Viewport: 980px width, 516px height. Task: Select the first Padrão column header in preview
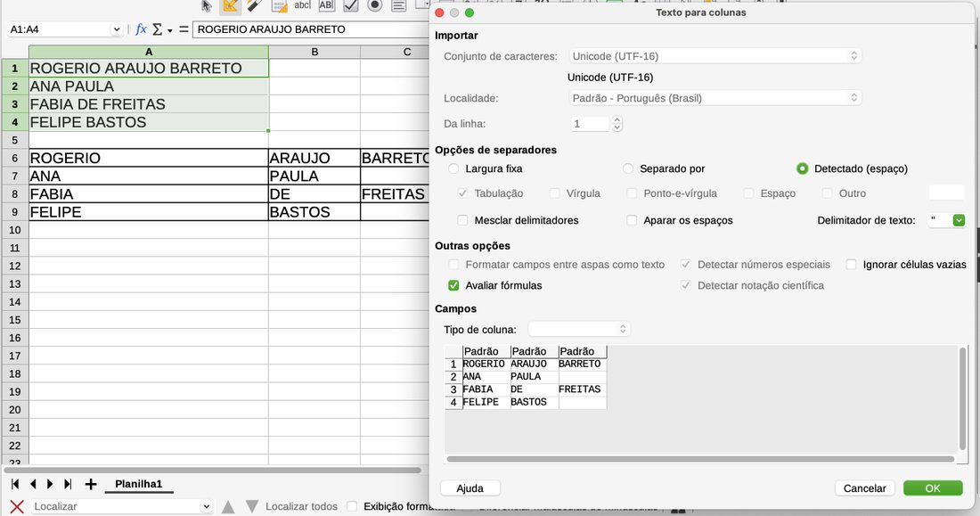[x=486, y=351]
